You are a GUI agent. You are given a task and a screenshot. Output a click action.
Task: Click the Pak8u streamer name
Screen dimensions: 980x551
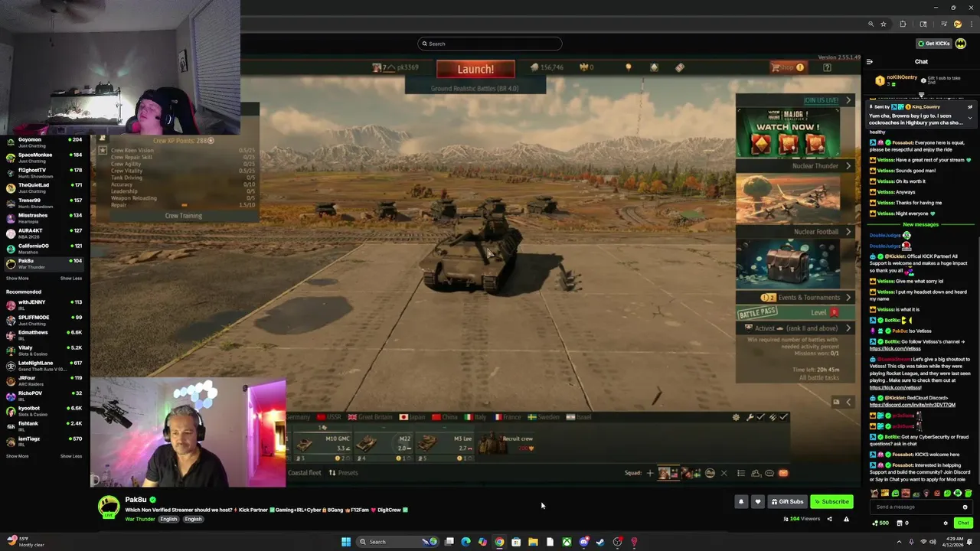point(136,500)
